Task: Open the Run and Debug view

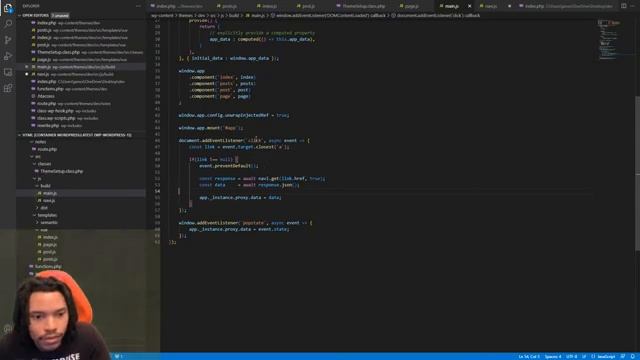Action: point(8,56)
